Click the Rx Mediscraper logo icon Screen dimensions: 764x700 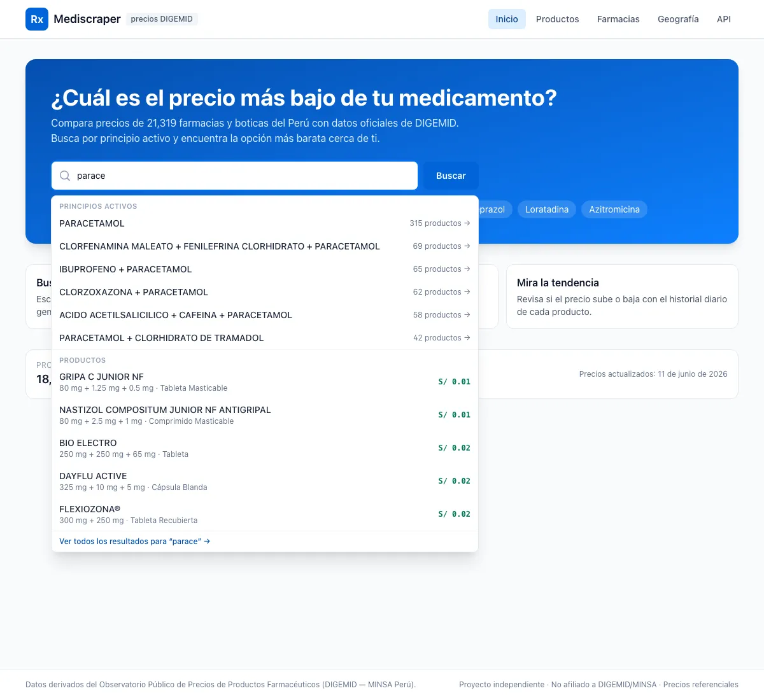coord(37,19)
